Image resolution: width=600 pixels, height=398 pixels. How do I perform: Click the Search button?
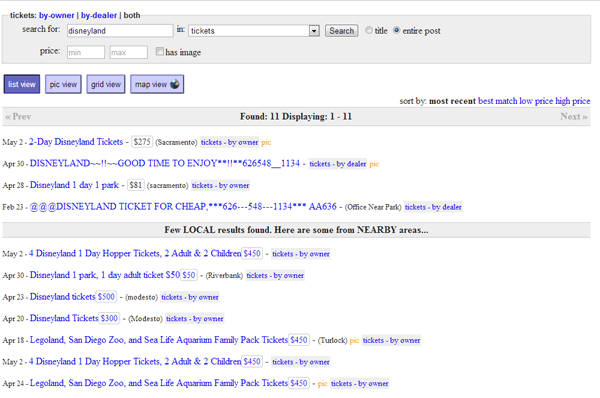click(x=342, y=31)
